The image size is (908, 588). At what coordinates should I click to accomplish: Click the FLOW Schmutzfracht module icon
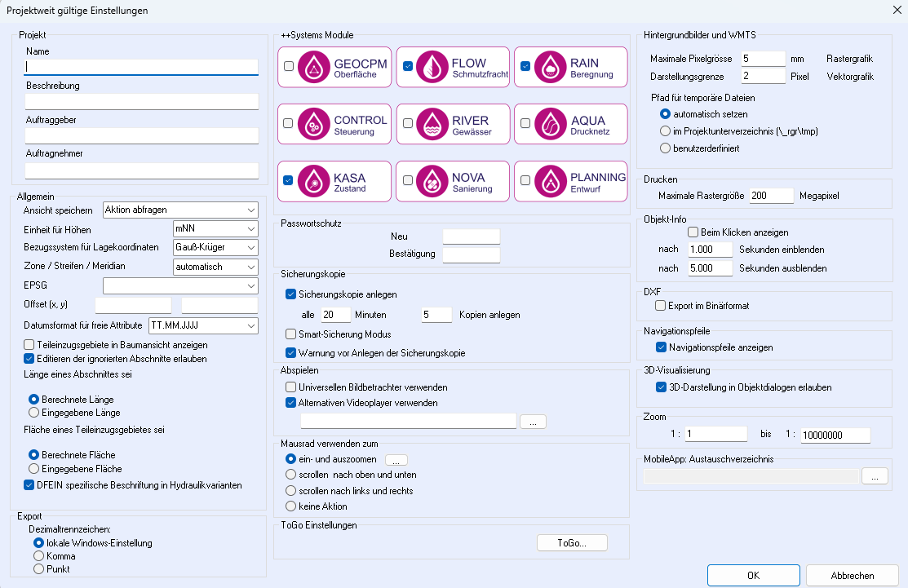pyautogui.click(x=432, y=67)
